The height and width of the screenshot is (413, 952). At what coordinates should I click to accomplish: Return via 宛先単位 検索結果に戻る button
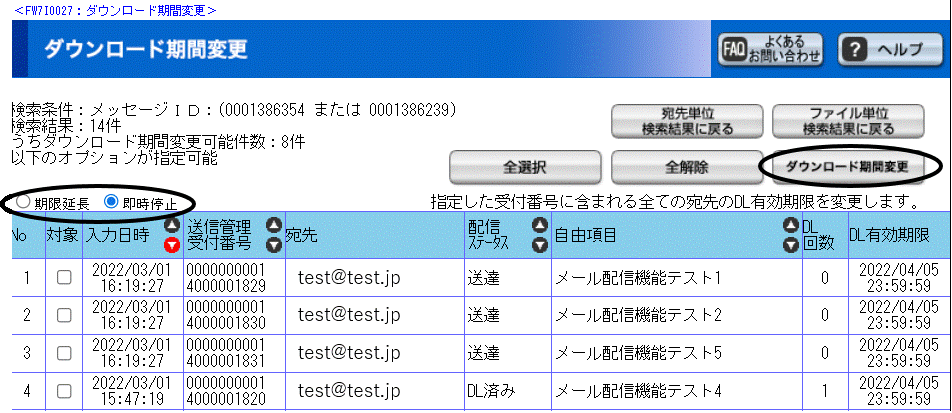pyautogui.click(x=687, y=121)
